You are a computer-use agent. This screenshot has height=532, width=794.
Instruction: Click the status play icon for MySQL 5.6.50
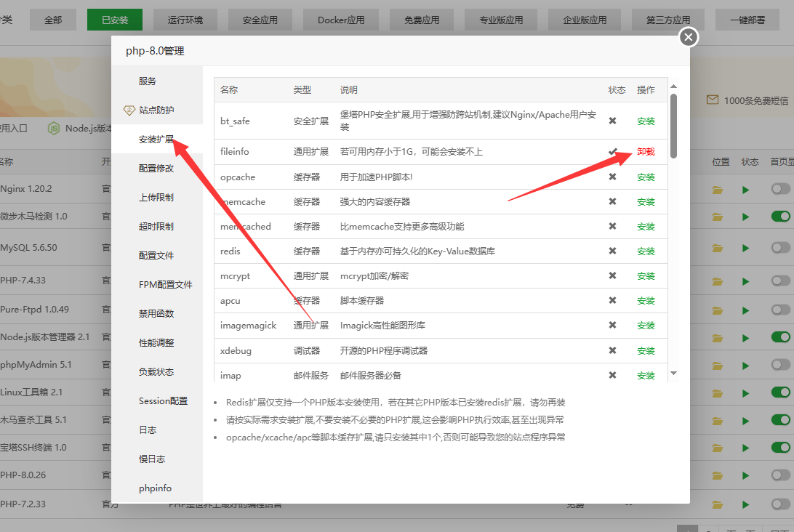pos(745,248)
